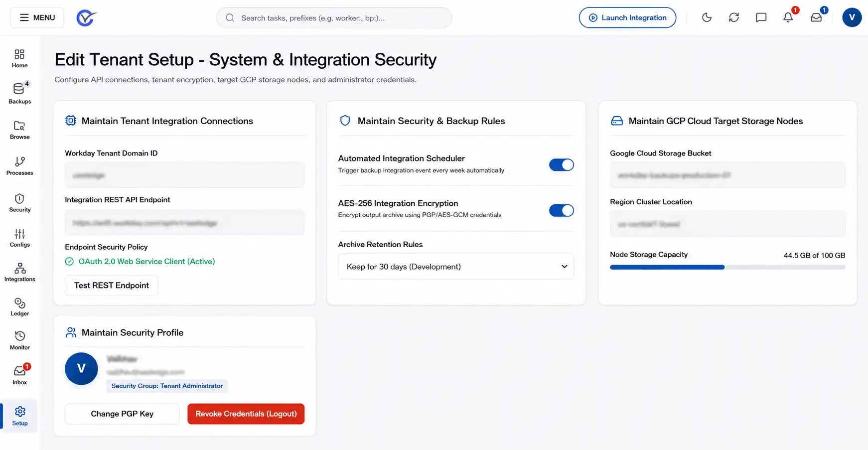Image resolution: width=868 pixels, height=450 pixels.
Task: Open Archive Retention Rules dropdown
Action: [x=456, y=267]
